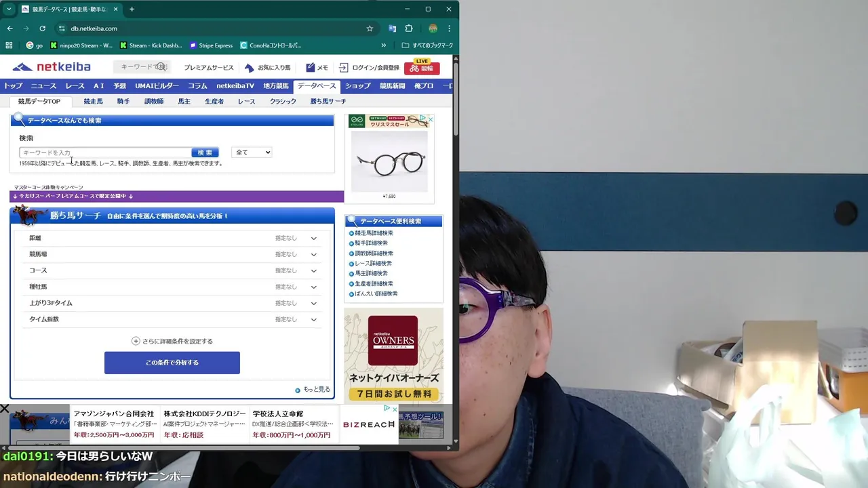Click the horizontal scrollbar at bottom
This screenshot has height=488, width=868.
point(183,447)
